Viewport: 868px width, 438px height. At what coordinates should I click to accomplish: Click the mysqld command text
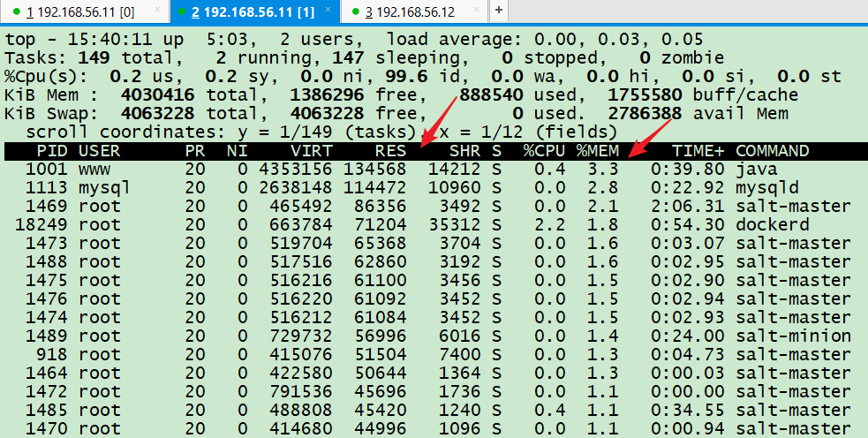point(767,188)
